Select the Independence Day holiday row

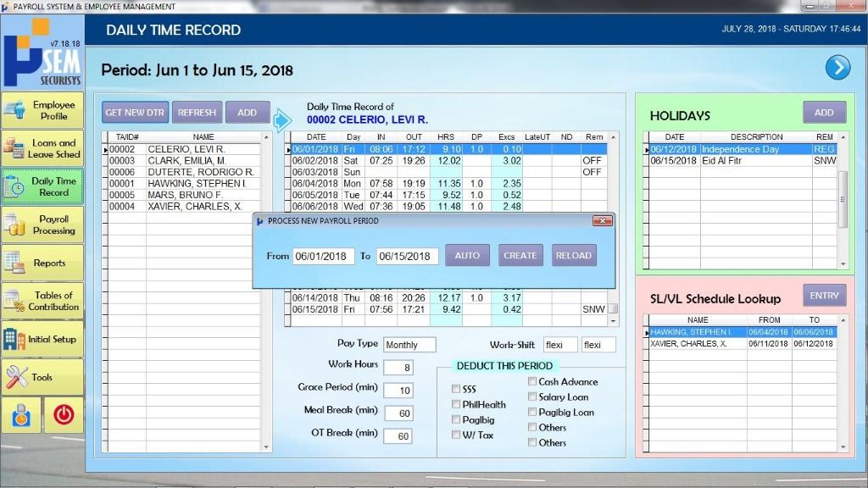click(743, 149)
